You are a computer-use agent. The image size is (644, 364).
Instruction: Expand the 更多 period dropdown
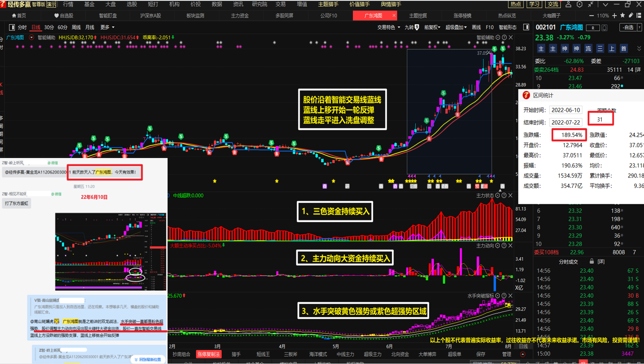tap(107, 27)
